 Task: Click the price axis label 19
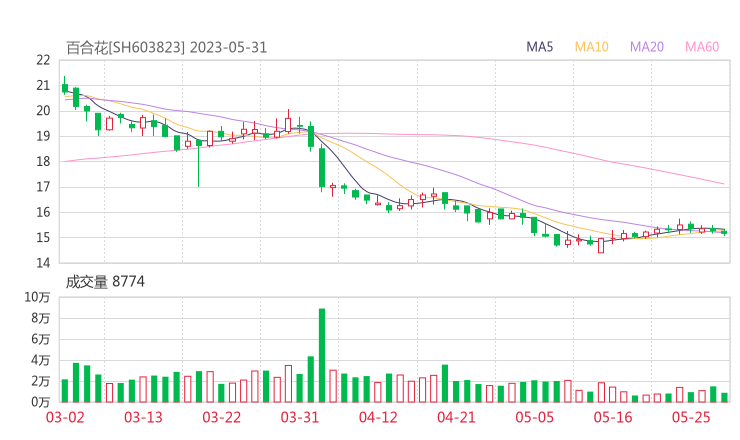(x=43, y=136)
